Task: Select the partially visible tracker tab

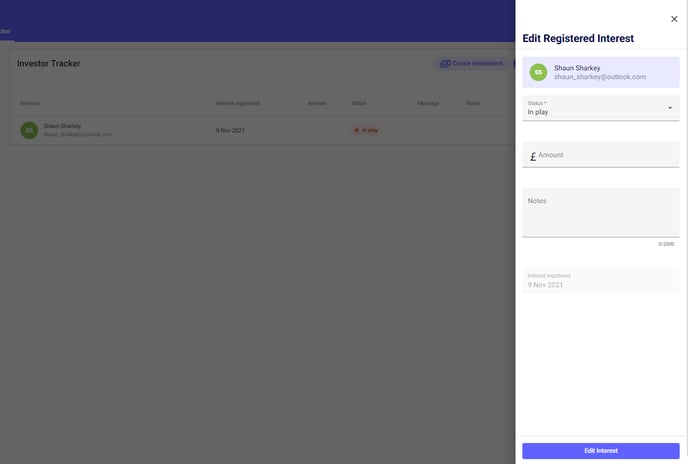Action: (5, 31)
